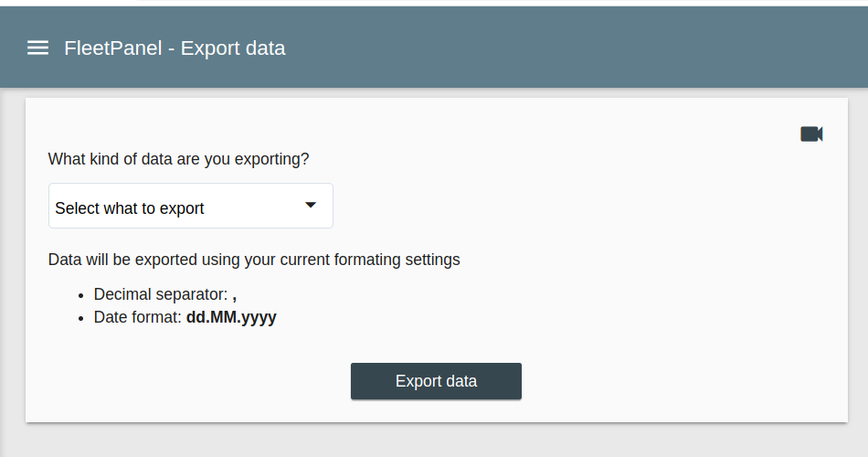The image size is (868, 457).
Task: Click 'What kind of data are you exporting?' label
Action: (178, 159)
